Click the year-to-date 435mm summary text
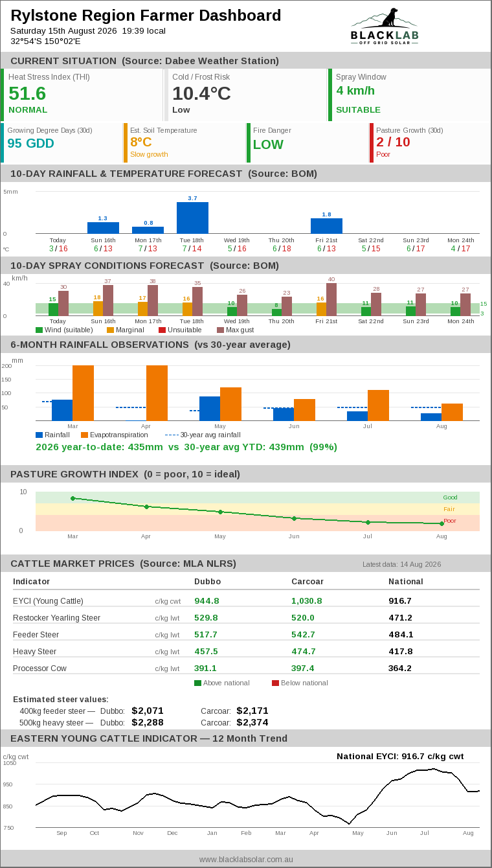 point(186,447)
